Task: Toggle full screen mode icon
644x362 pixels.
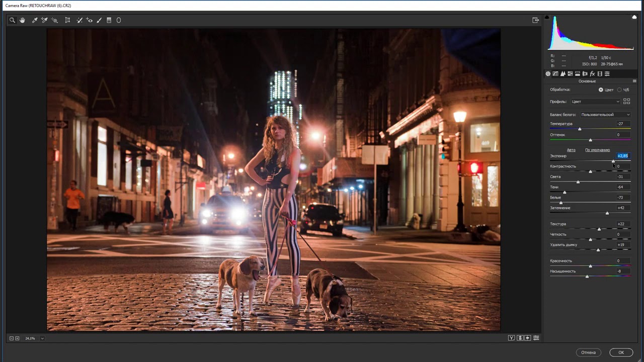Action: [535, 20]
